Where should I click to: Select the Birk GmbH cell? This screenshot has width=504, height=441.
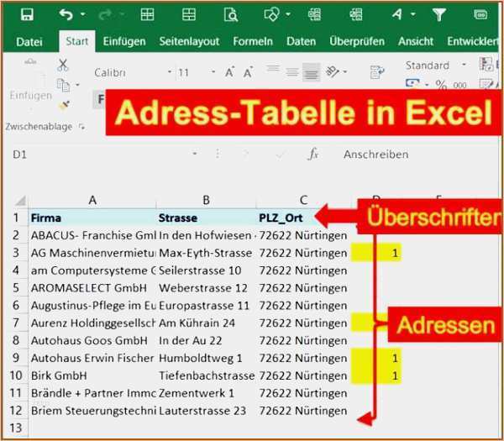click(92, 375)
